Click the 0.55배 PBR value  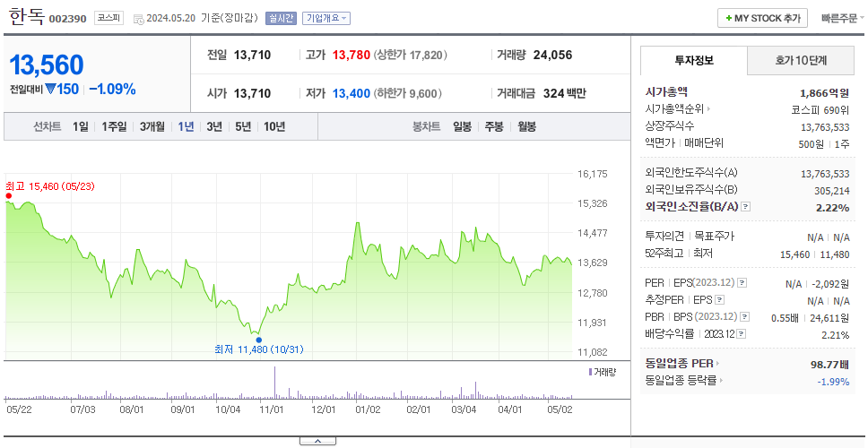click(785, 318)
